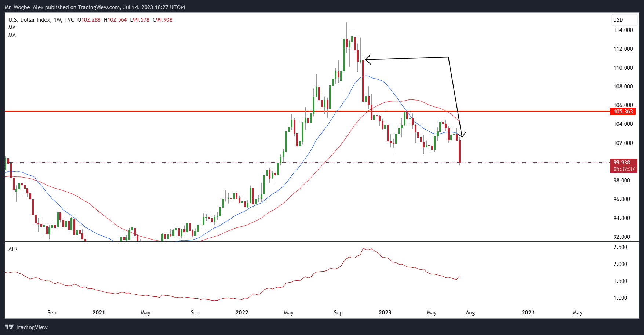Click the ATR indicator label
644x335 pixels.
[x=13, y=249]
